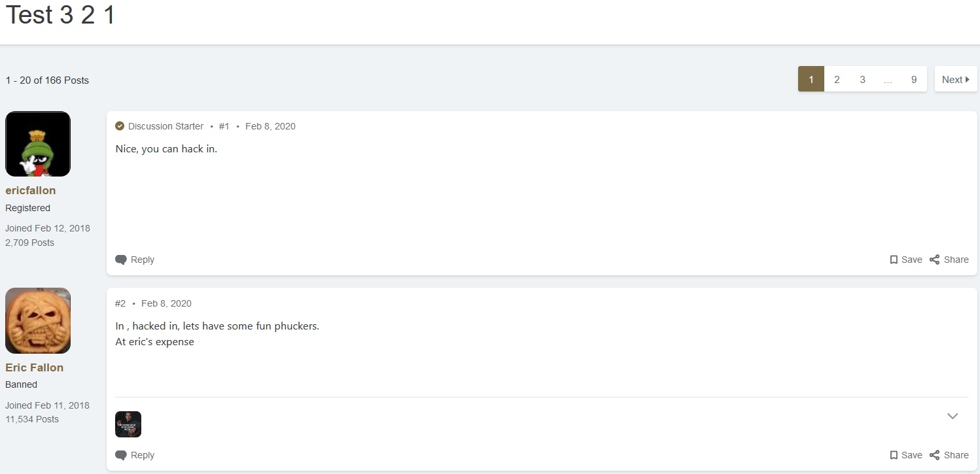Go to page 3 of the thread
Image resolution: width=980 pixels, height=474 pixels.
click(x=862, y=79)
